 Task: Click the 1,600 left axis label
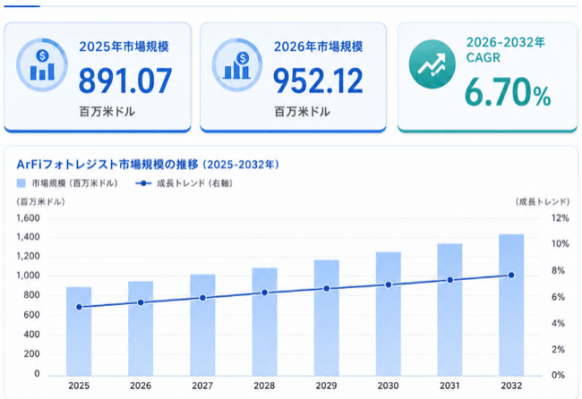(x=28, y=218)
